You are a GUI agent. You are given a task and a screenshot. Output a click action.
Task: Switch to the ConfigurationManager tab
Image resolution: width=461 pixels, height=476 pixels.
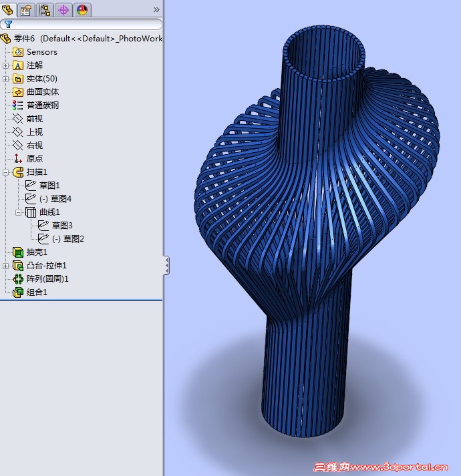tap(45, 10)
